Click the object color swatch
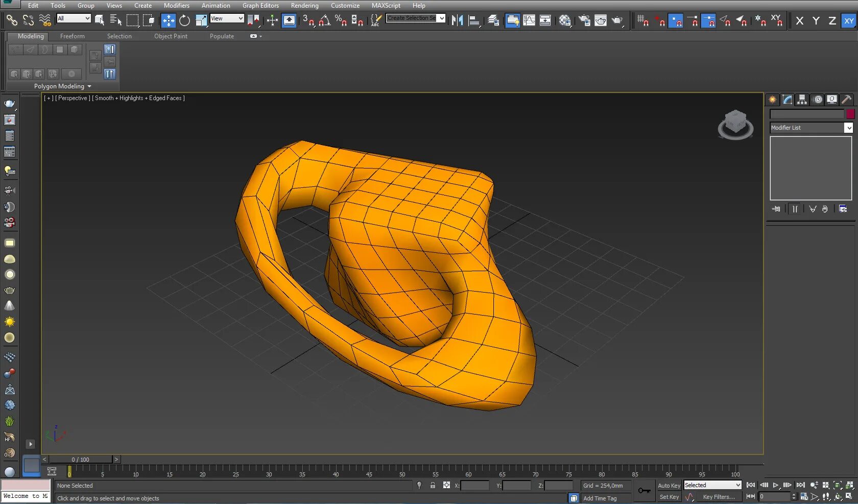858x504 pixels. 850,114
